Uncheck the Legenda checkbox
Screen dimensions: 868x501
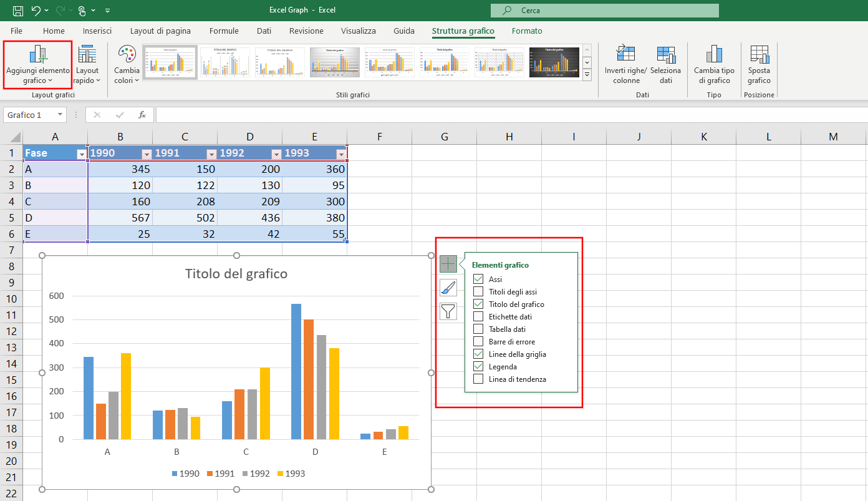(478, 366)
